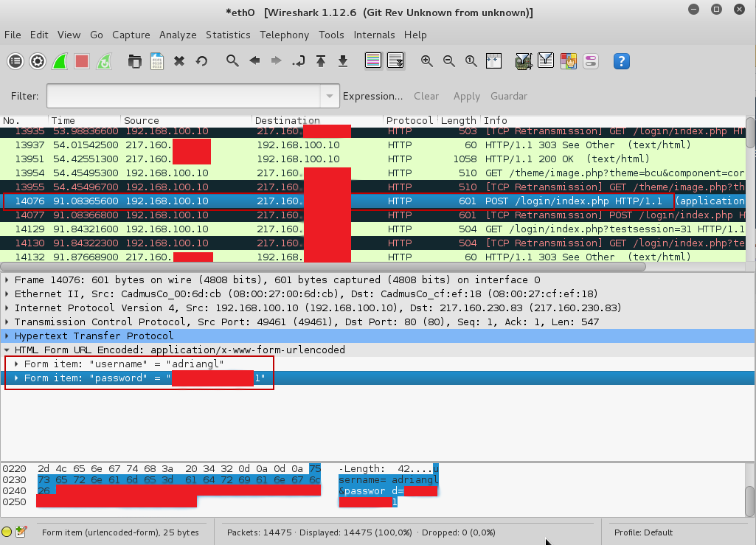Expand the Frame 14076 tree row

pos(7,280)
